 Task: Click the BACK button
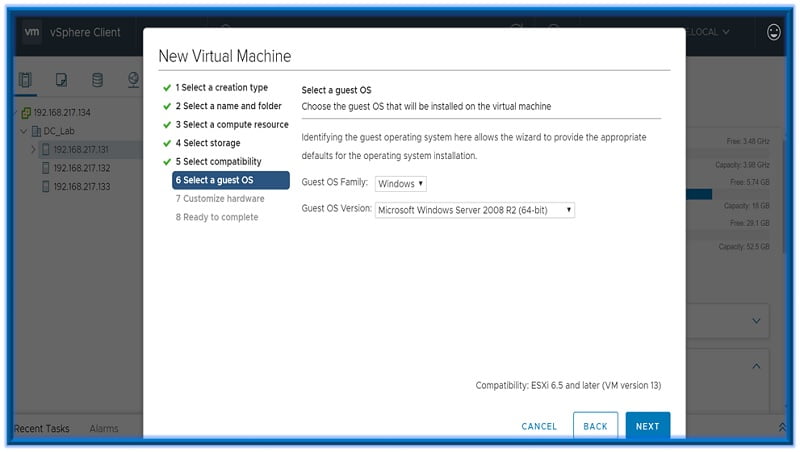coord(595,426)
